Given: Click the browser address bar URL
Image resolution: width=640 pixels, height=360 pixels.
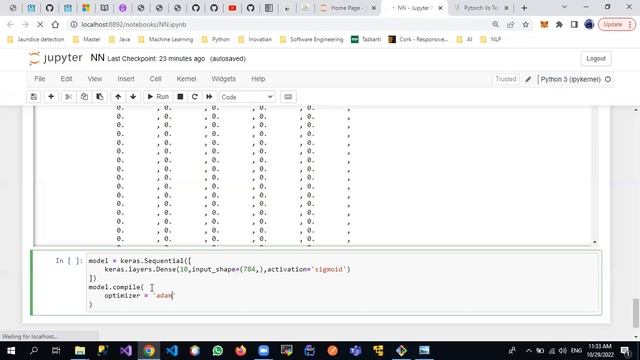Looking at the screenshot, I should (x=133, y=24).
